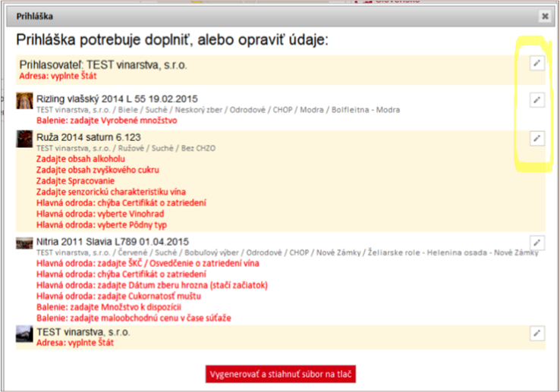Click Rizling details line with 'Neskorý zber'
Image resolution: width=560 pixels, height=392 pixels.
[x=219, y=110]
